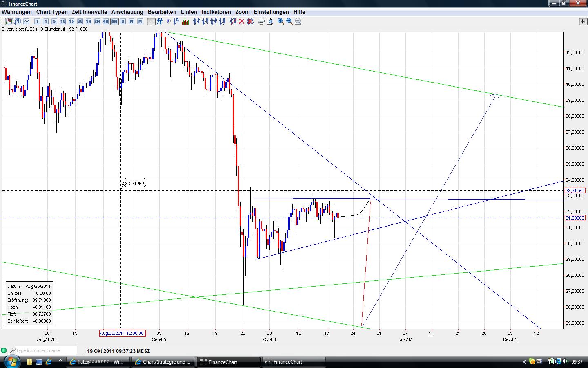Viewport: 588px width, 368px height.
Task: Click the Aug/25/2011 10:00:00 date marker
Action: pyautogui.click(x=122, y=333)
